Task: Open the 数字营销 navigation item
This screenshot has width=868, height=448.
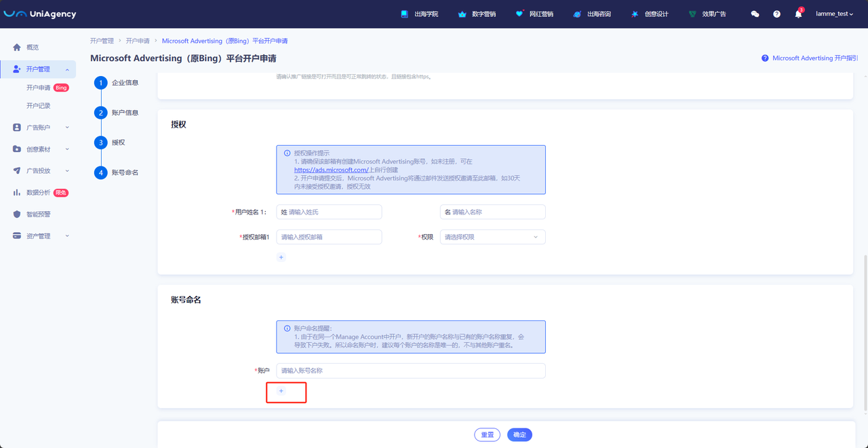Action: [477, 14]
